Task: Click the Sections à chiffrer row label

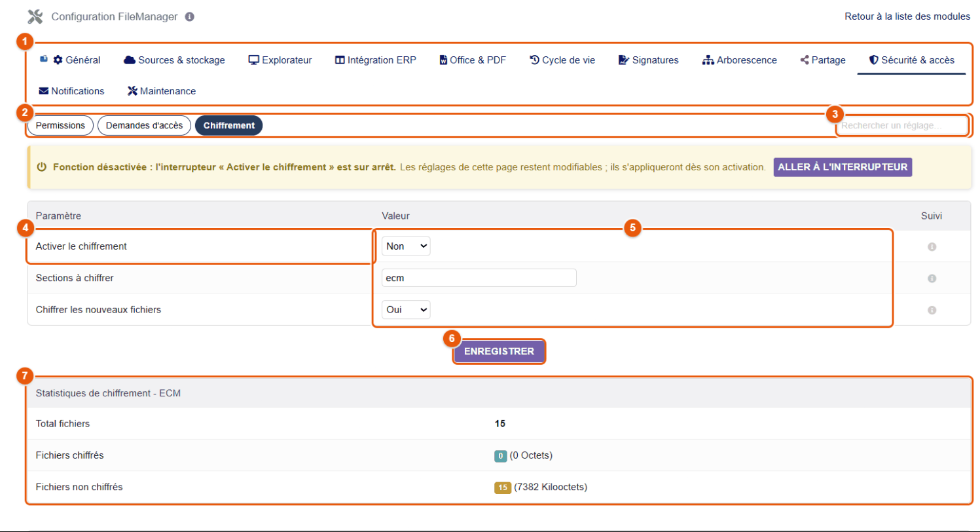Action: pyautogui.click(x=75, y=278)
